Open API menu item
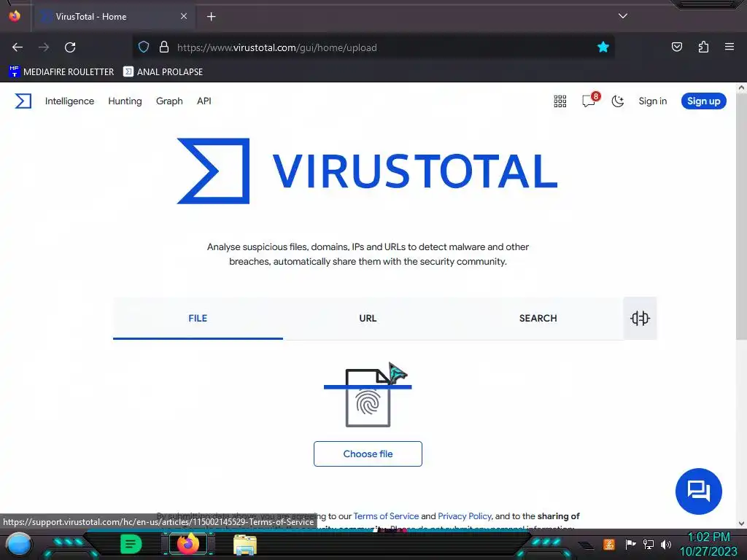This screenshot has height=560, width=747. [x=204, y=101]
